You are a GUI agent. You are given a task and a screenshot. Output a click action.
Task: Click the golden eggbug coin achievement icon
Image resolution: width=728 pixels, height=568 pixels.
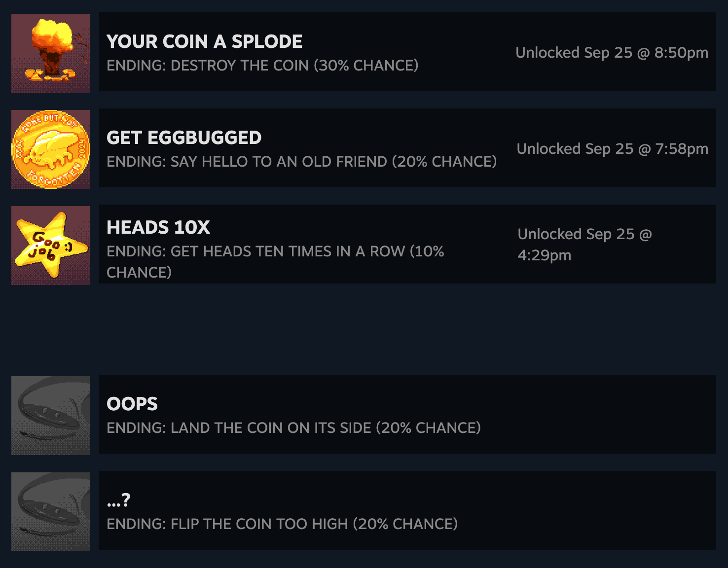(51, 149)
